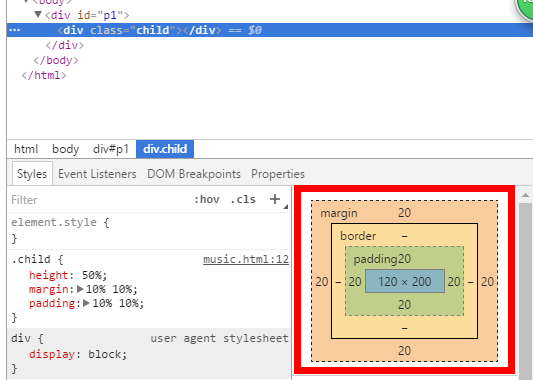Toggle the .cls class editor button
This screenshot has height=380, width=533.
point(243,199)
